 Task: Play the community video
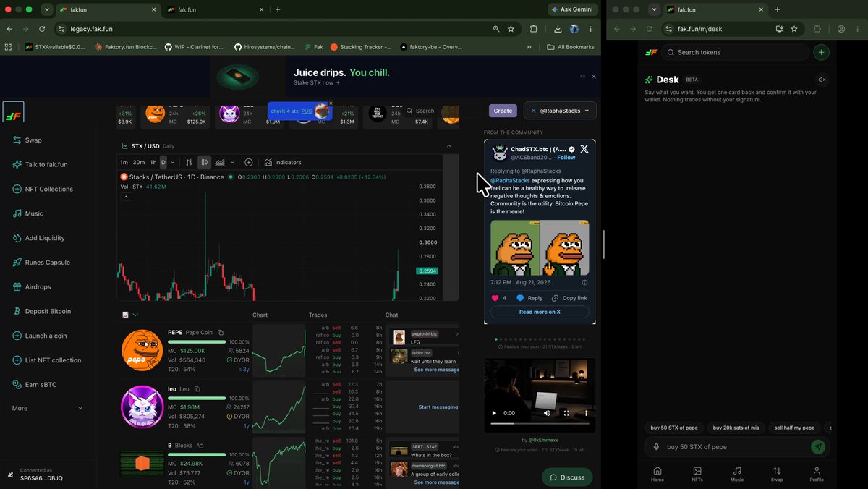pyautogui.click(x=495, y=413)
